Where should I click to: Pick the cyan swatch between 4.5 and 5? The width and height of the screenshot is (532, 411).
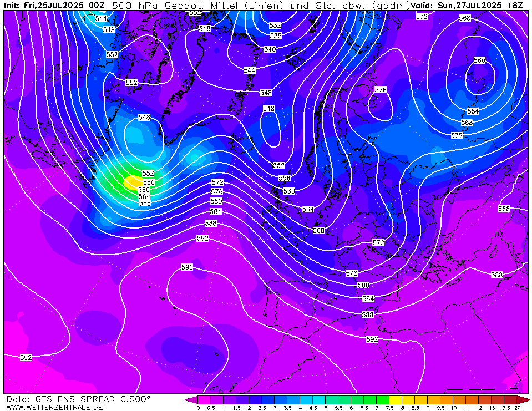[320, 400]
